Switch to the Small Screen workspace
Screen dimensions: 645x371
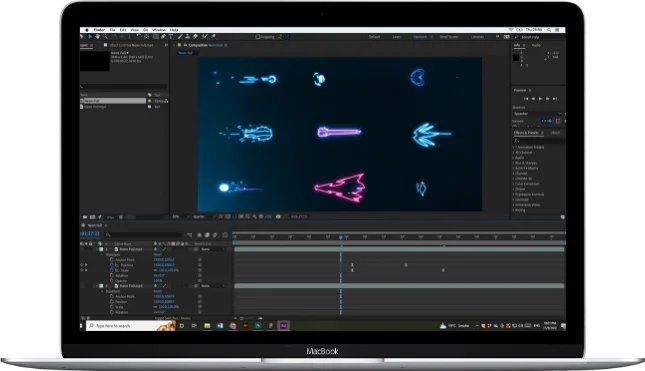point(449,37)
